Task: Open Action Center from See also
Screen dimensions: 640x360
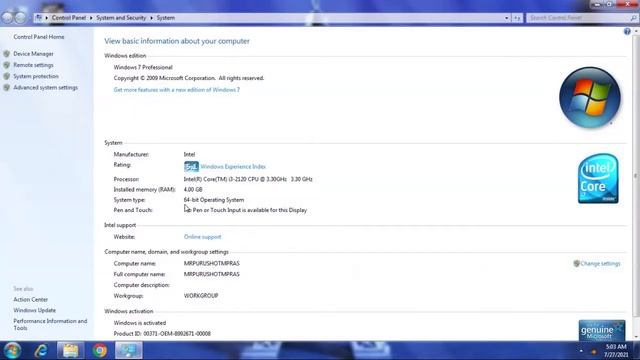Action: [31, 300]
